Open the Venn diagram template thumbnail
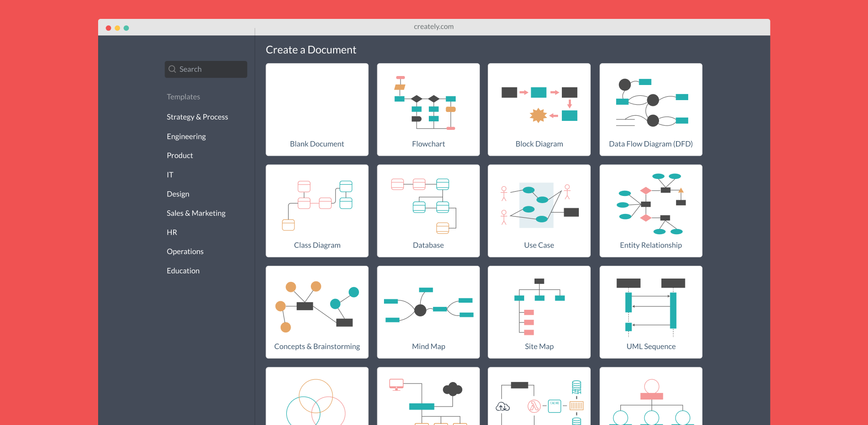The height and width of the screenshot is (425, 868). pos(317,396)
